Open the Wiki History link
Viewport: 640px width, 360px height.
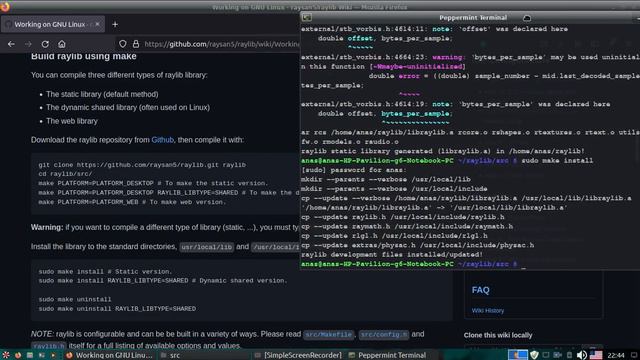point(488,311)
